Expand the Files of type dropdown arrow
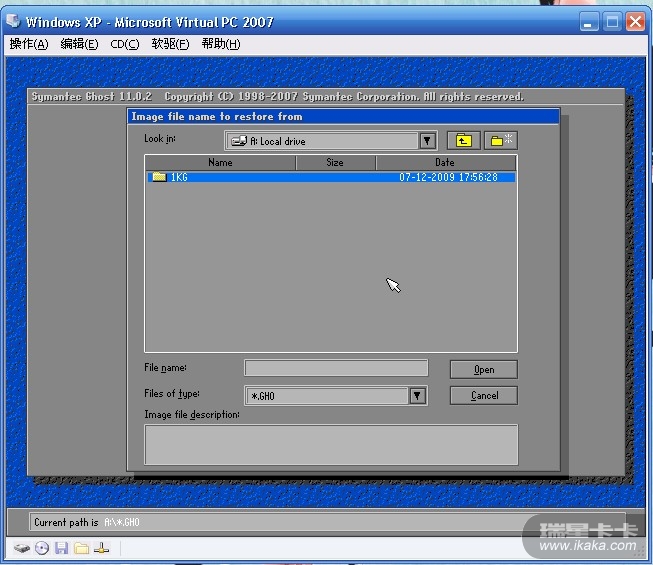This screenshot has height=565, width=653. (x=417, y=396)
